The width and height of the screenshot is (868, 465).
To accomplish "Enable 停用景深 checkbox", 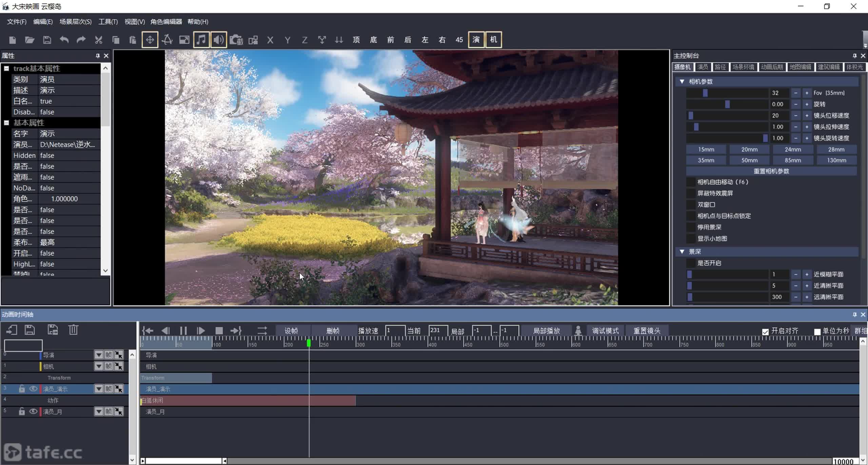I will point(691,227).
